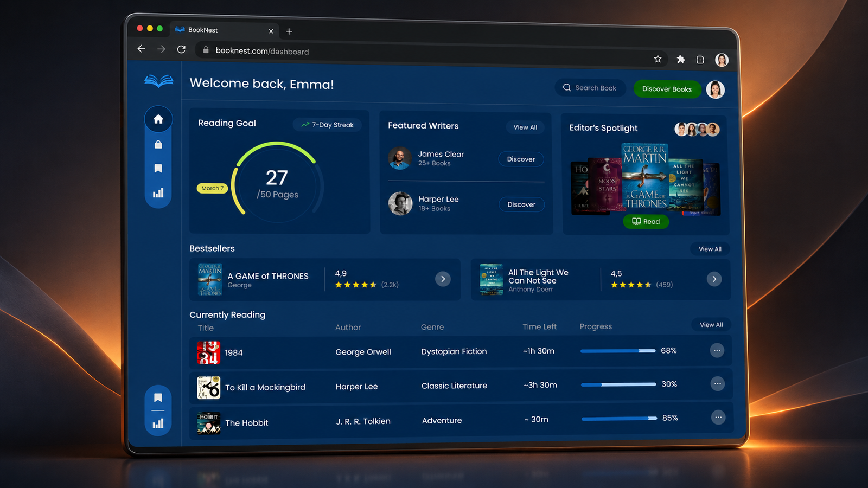Select the Game of Thrones cover in Editor's Spotlight
Screen dimensions: 868x488
point(645,177)
